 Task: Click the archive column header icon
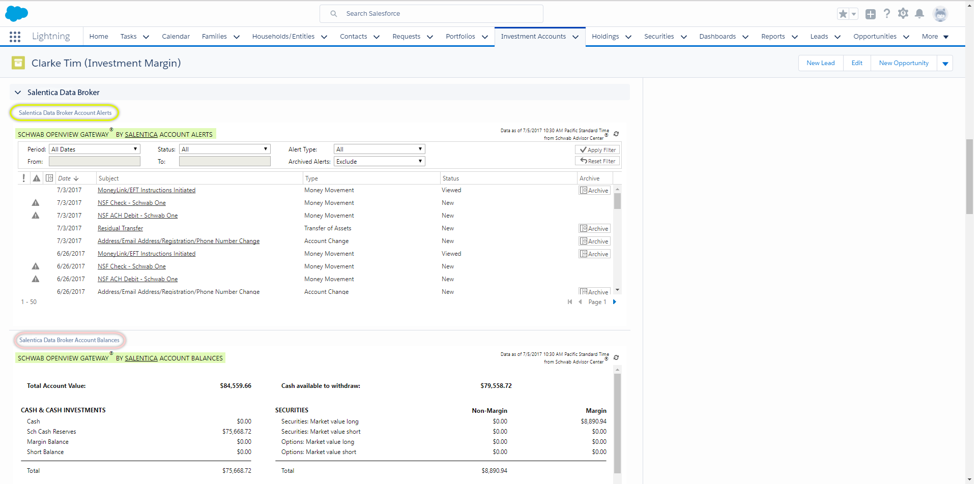tap(49, 178)
